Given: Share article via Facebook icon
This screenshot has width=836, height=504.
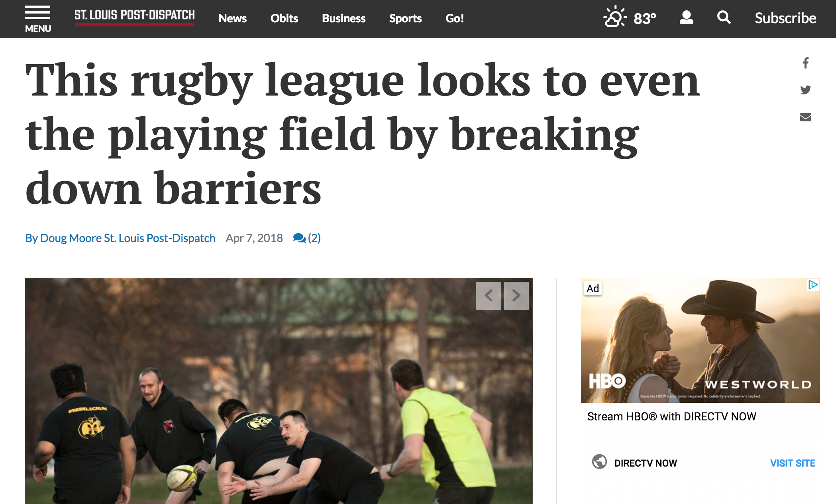Looking at the screenshot, I should coord(806,63).
